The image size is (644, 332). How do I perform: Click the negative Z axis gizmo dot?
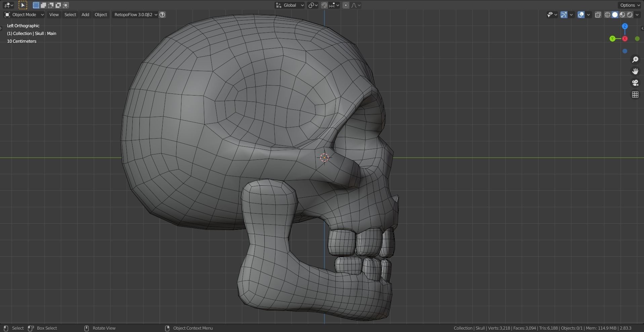625,51
